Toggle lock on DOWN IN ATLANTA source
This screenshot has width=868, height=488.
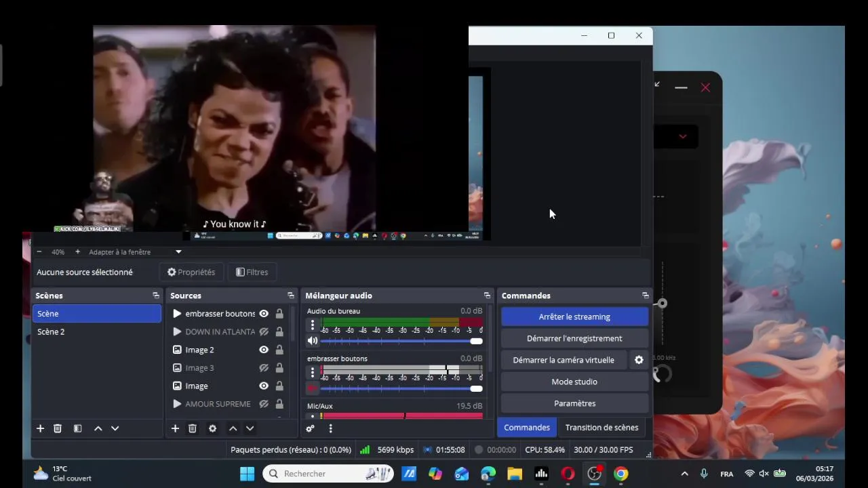point(279,332)
